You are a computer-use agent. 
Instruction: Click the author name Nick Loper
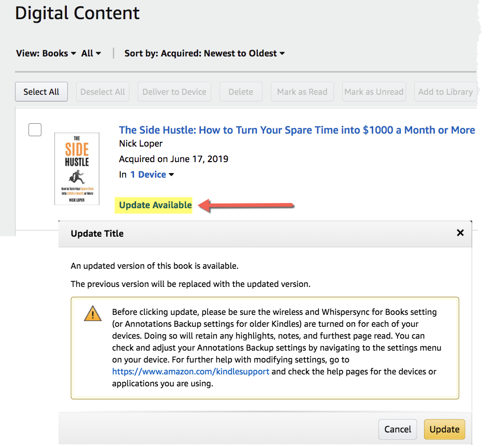141,143
